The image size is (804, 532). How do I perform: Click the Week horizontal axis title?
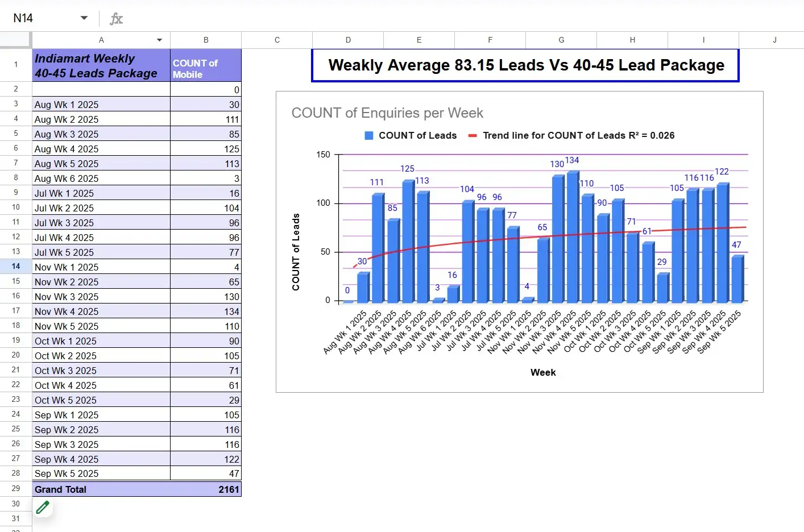(x=543, y=372)
